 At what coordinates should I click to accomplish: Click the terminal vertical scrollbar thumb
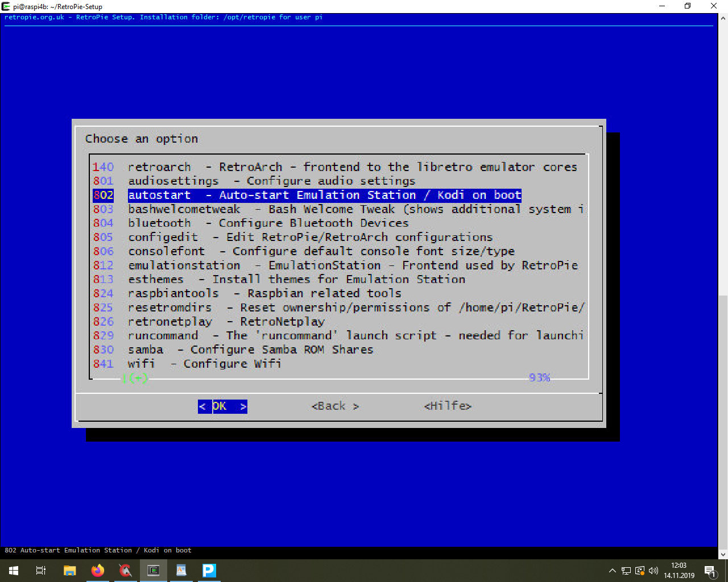723,422
